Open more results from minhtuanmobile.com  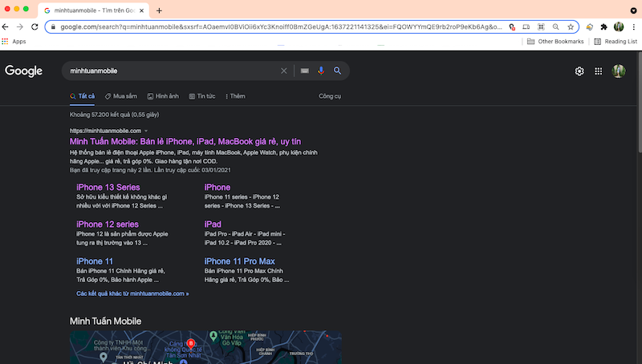click(x=132, y=293)
